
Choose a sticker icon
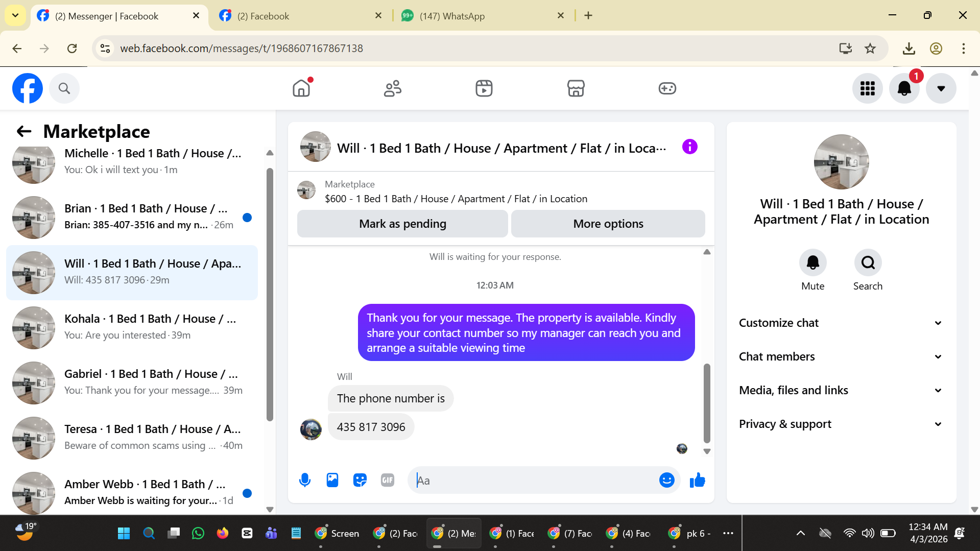point(360,480)
